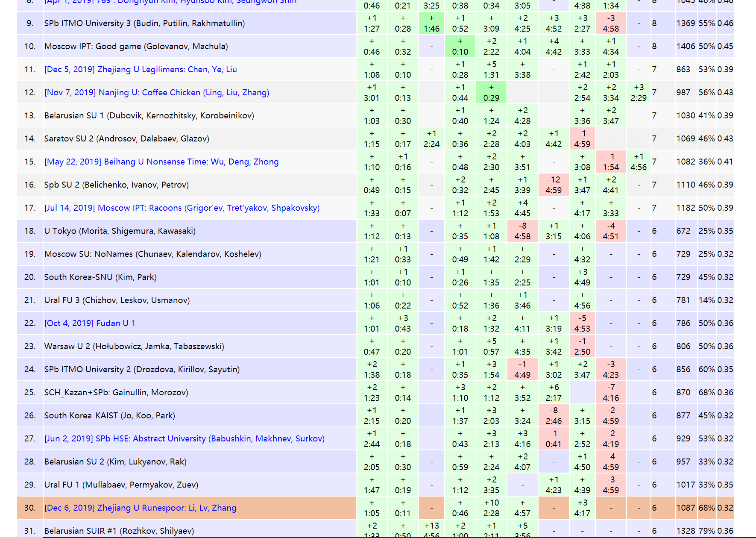This screenshot has height=538, width=756.
Task: Open the Zhejiang U Legilimens team link
Action: click(x=141, y=70)
